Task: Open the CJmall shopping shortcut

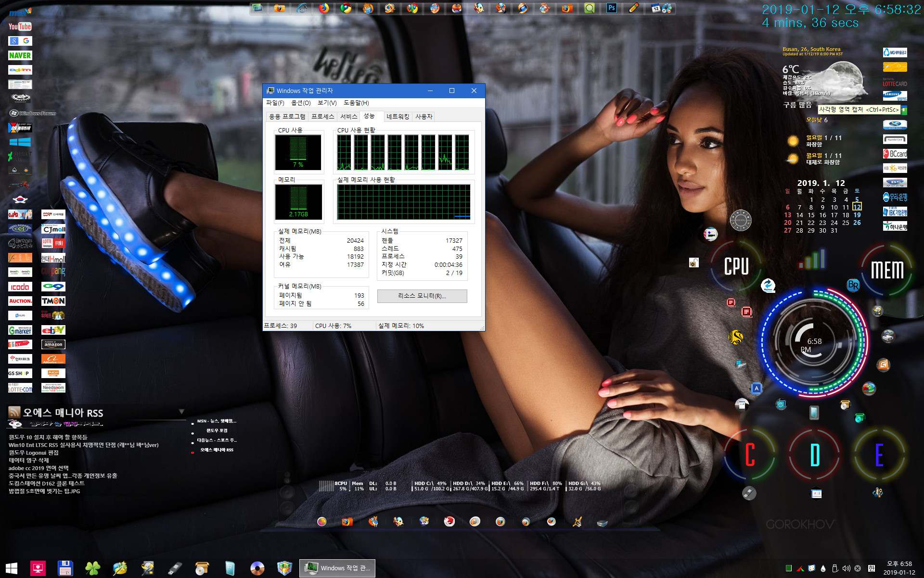Action: tap(53, 229)
